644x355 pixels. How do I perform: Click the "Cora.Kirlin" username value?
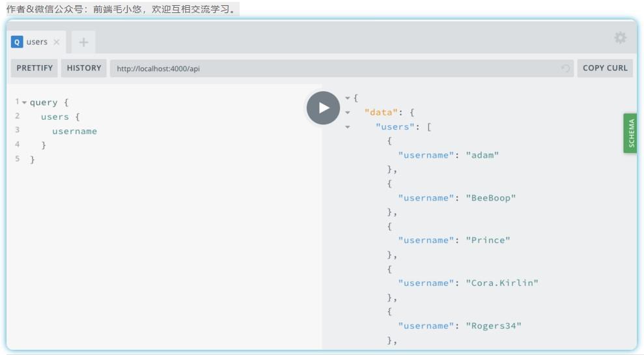click(x=502, y=283)
